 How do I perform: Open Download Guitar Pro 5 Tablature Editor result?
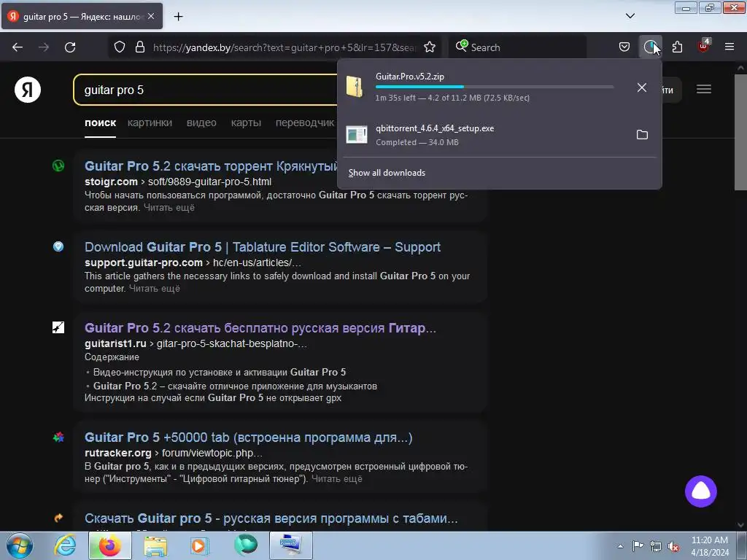coord(263,247)
